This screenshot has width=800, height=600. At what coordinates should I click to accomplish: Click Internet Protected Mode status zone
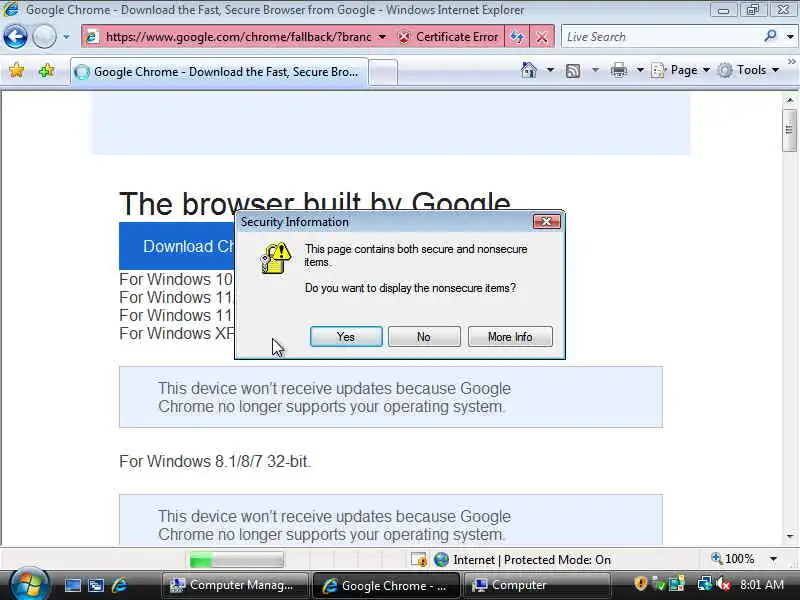[x=522, y=560]
